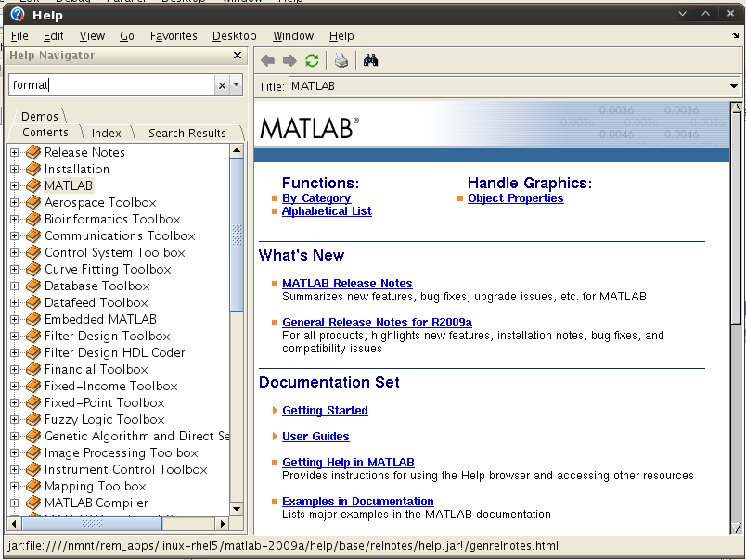
Task: Print the current help page
Action: [341, 61]
